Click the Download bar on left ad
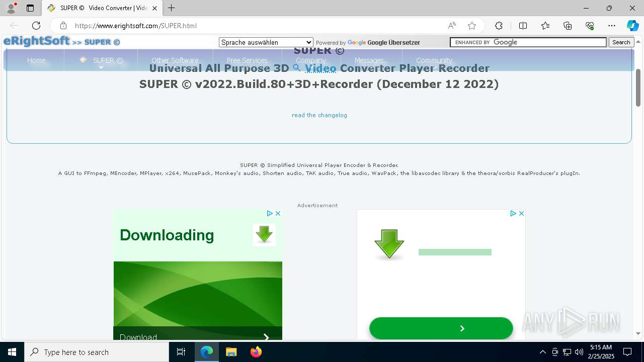Viewport: 644px width, 362px height. (x=198, y=334)
